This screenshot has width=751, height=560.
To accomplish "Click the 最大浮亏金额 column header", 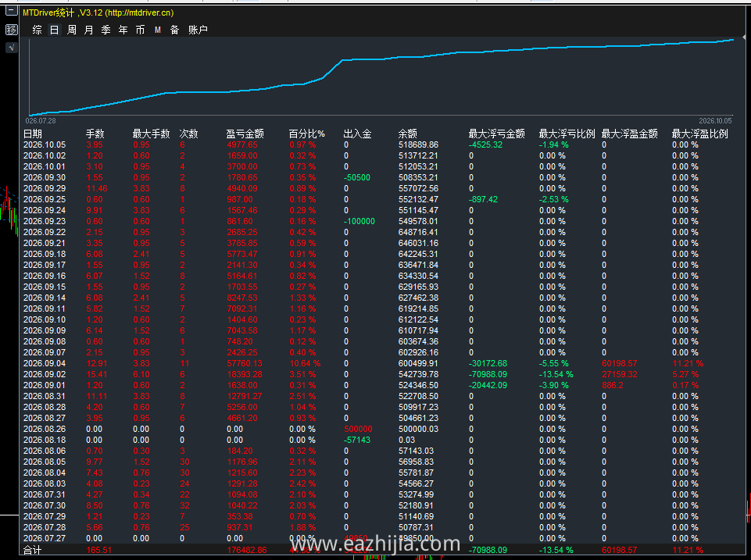I will (497, 134).
